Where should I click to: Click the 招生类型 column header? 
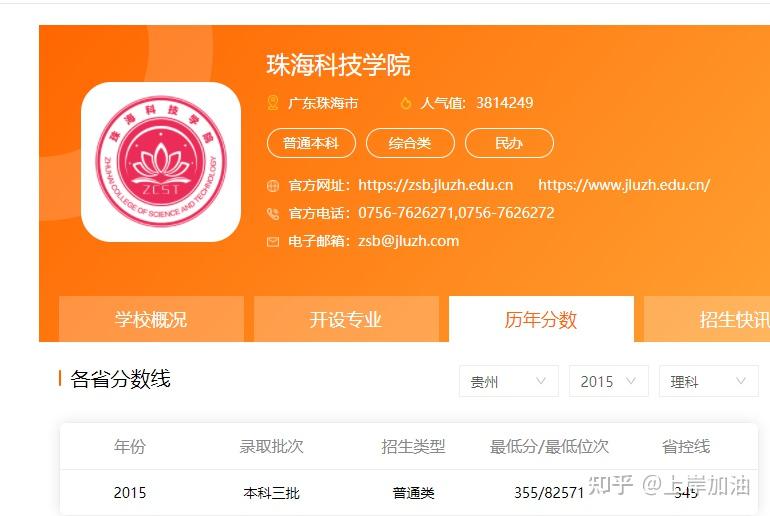pyautogui.click(x=413, y=446)
